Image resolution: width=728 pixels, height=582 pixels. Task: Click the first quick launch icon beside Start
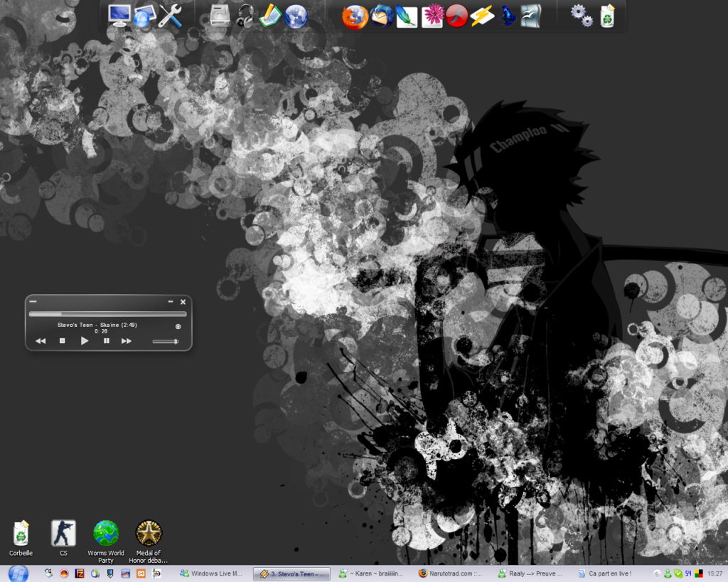pos(49,573)
